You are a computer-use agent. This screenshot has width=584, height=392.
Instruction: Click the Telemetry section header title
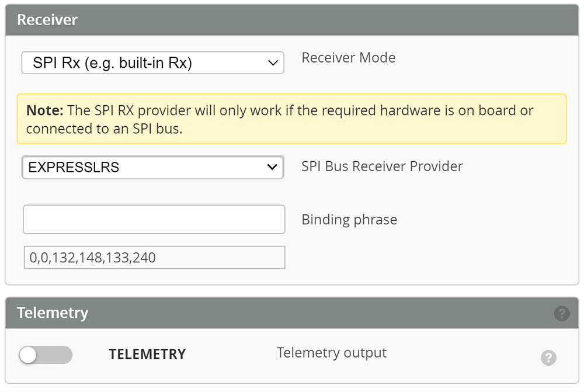coord(53,313)
